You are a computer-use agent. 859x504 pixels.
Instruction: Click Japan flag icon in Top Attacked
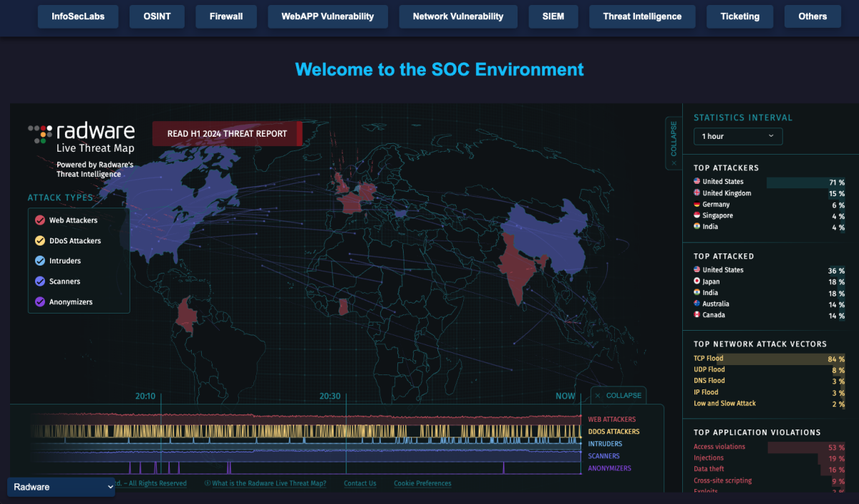pyautogui.click(x=697, y=281)
